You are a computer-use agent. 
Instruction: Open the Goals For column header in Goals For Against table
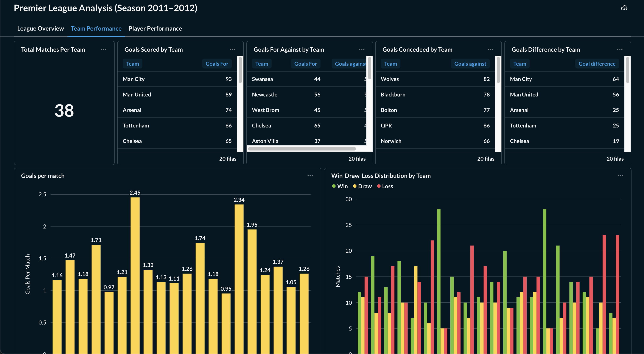[x=305, y=64]
